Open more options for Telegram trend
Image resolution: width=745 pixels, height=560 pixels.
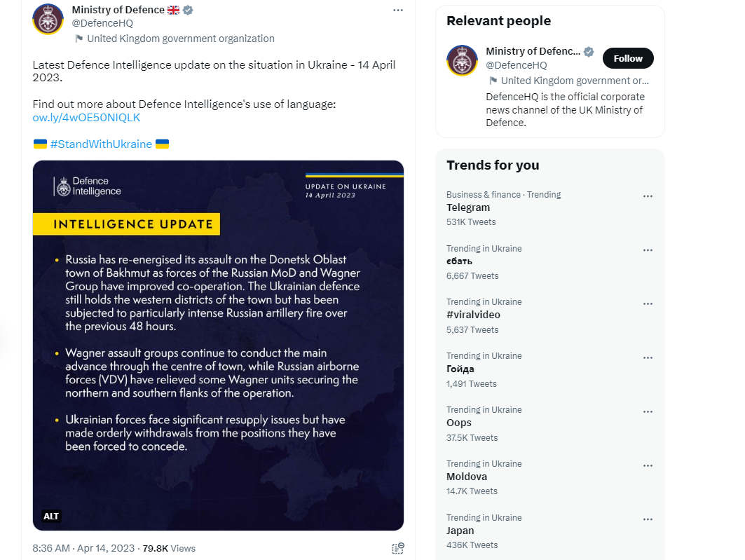[x=648, y=196]
